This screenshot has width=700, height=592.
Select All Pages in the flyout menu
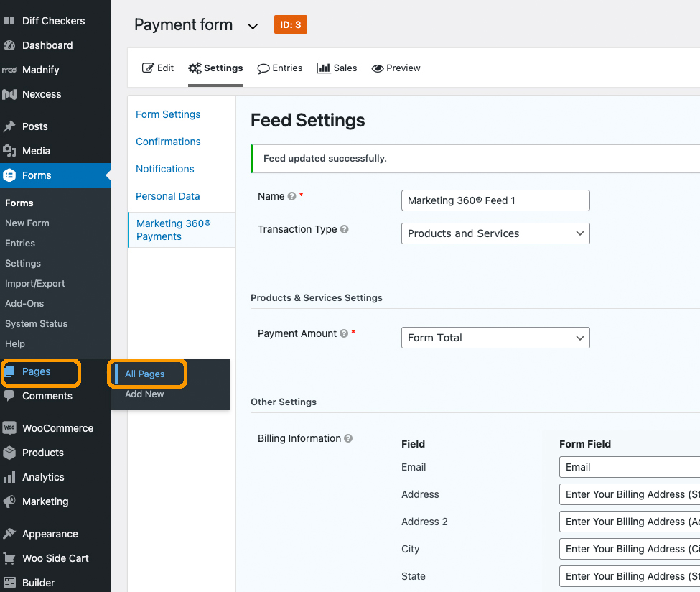pos(144,374)
